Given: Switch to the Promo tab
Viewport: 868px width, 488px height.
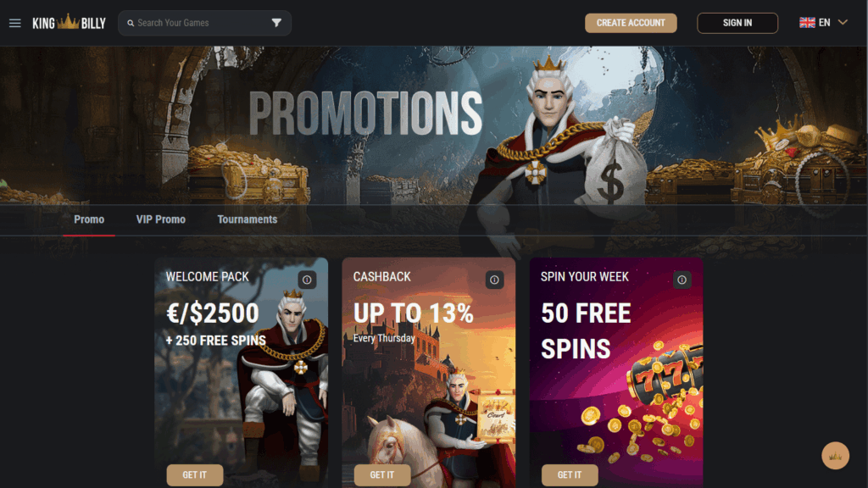Looking at the screenshot, I should pyautogui.click(x=89, y=219).
